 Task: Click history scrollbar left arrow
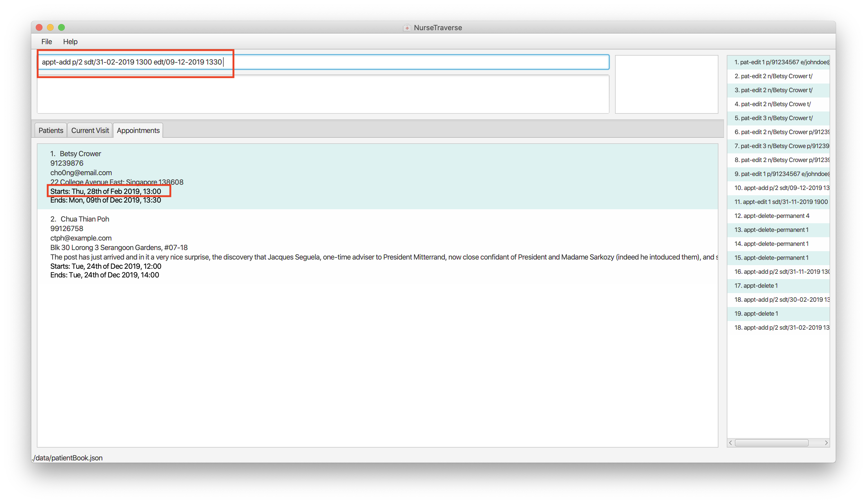pos(730,443)
